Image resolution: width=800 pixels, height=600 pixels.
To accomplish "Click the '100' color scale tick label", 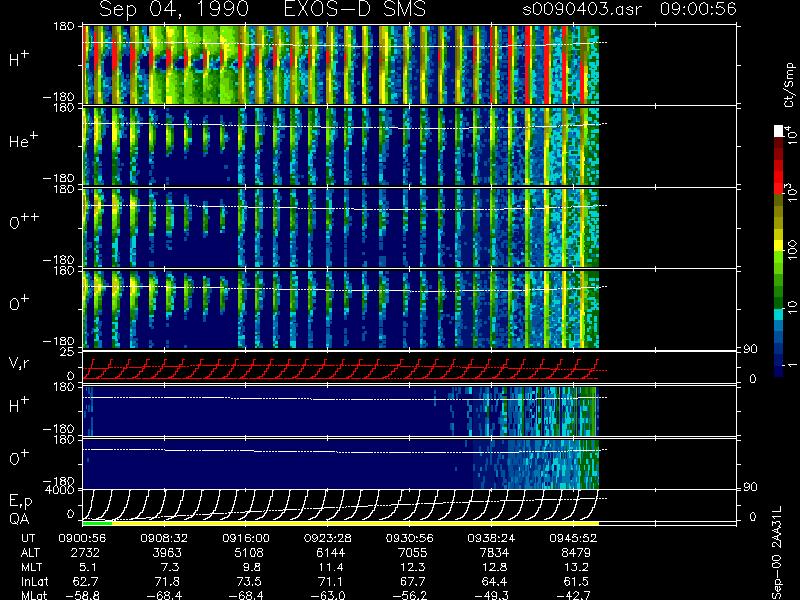I will (792, 249).
